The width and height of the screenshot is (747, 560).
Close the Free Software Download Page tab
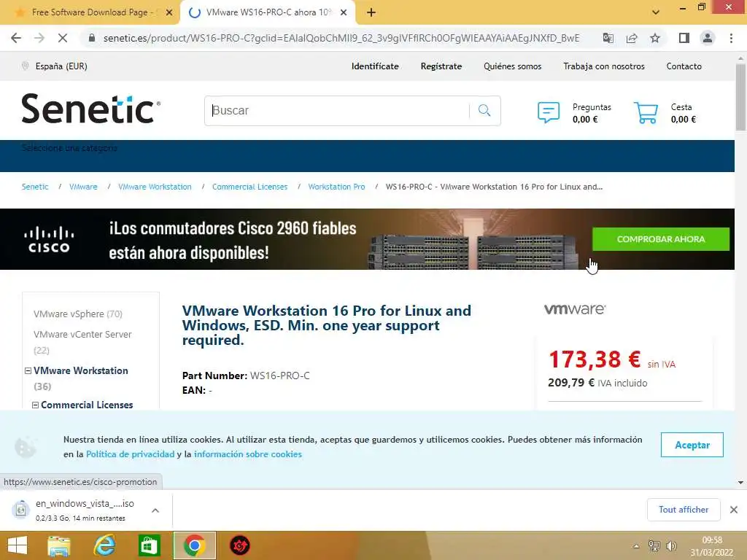click(169, 12)
